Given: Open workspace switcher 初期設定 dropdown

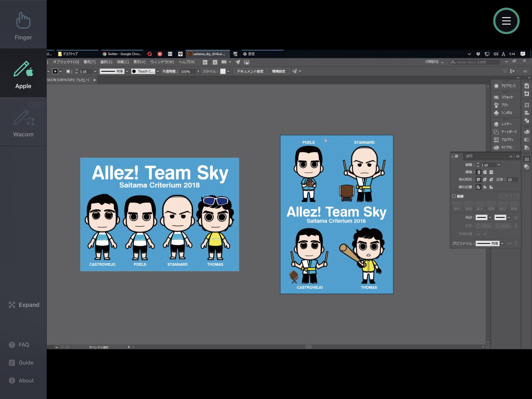Looking at the screenshot, I should [x=434, y=62].
